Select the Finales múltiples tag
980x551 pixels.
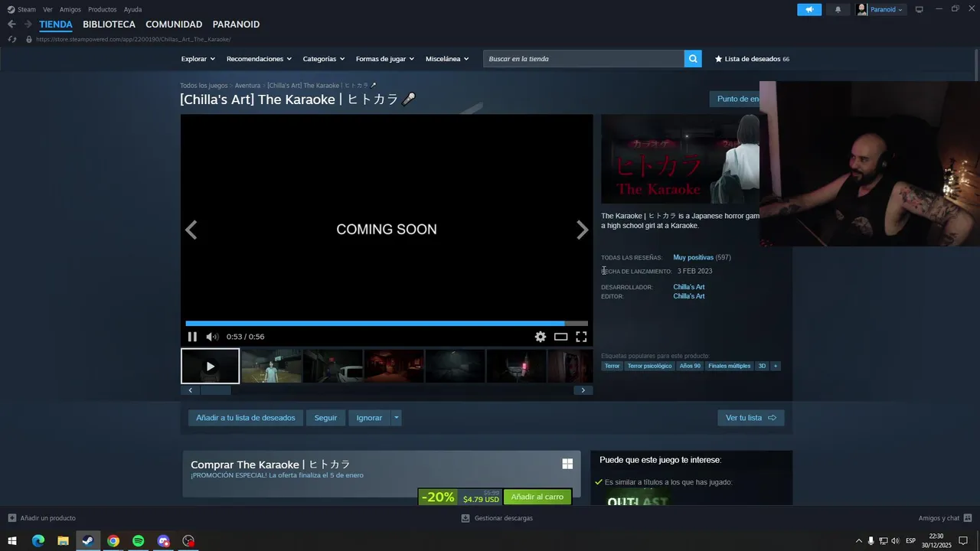tap(730, 366)
